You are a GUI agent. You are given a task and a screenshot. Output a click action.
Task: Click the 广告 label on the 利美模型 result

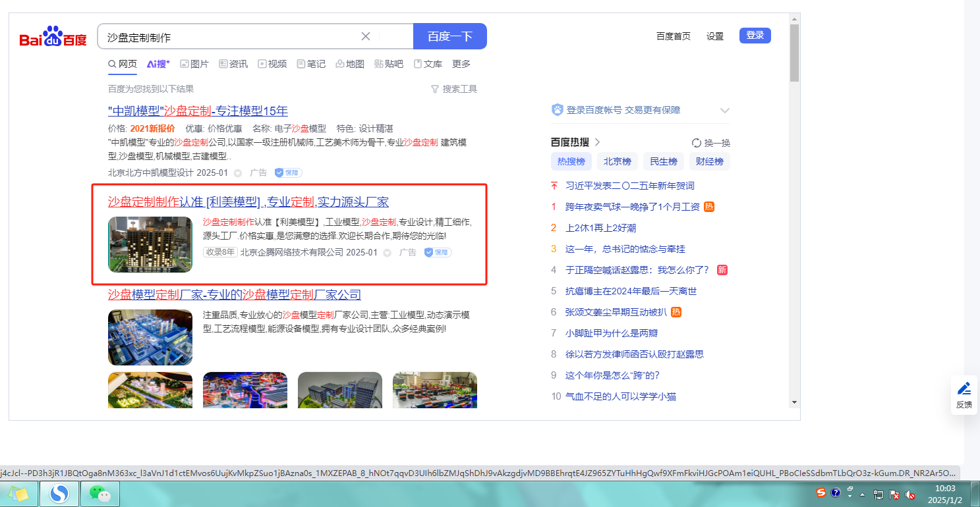(x=408, y=252)
